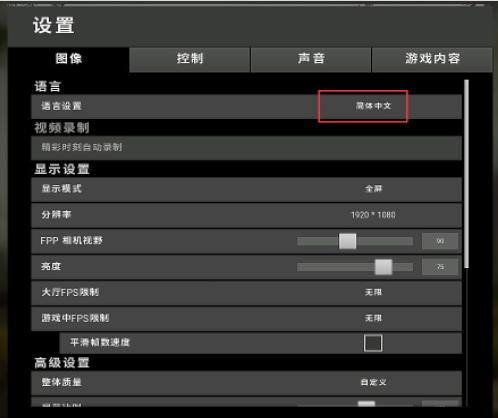
Task: Open the 简体中文 language dropdown
Action: pyautogui.click(x=373, y=106)
